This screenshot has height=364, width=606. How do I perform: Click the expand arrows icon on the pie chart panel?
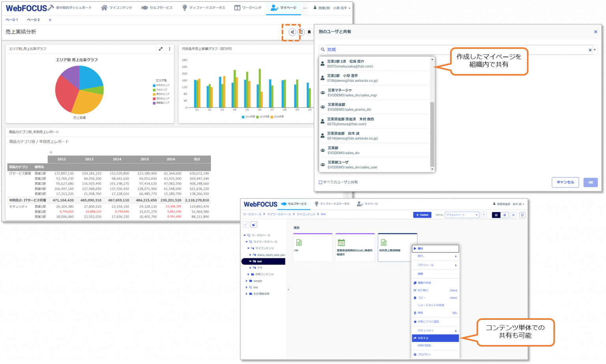(161, 49)
